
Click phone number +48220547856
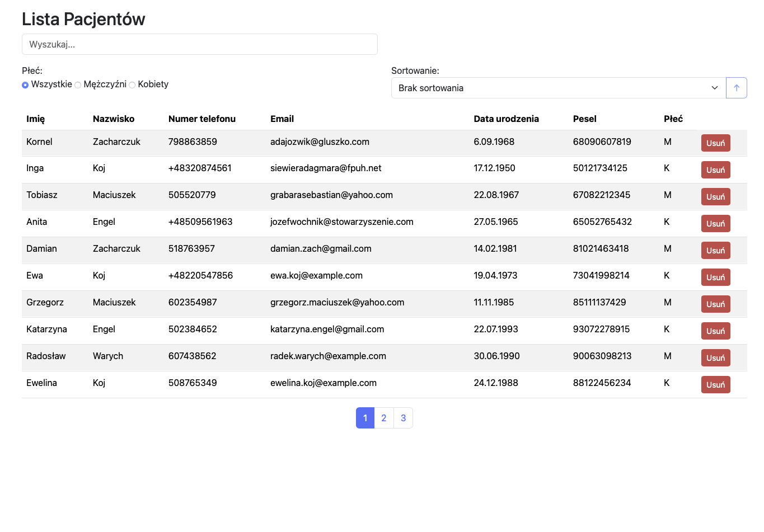pyautogui.click(x=200, y=275)
